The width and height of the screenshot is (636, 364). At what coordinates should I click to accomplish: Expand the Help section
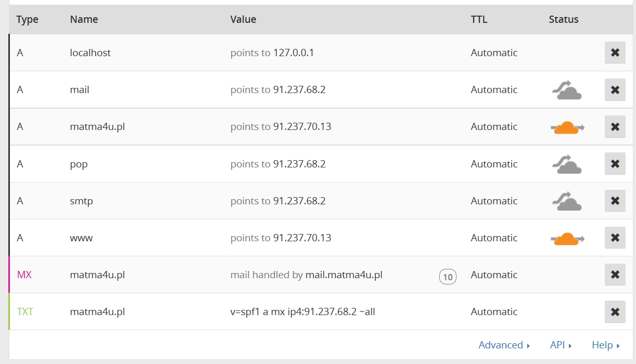pos(605,345)
